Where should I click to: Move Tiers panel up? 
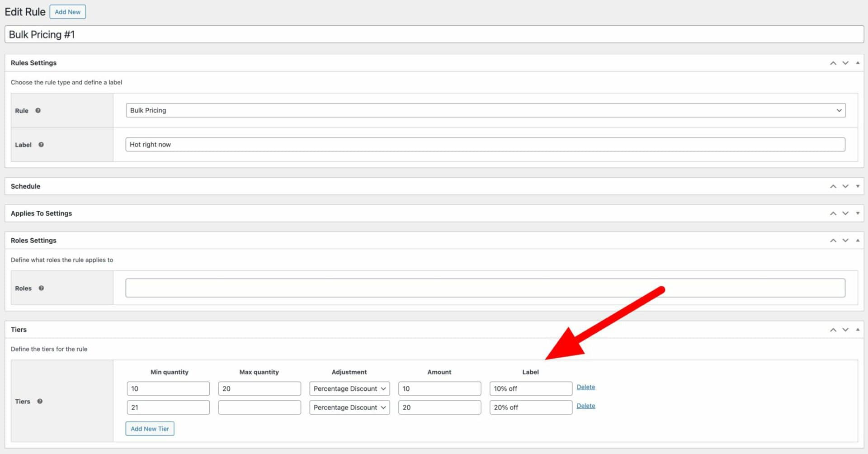tap(833, 330)
